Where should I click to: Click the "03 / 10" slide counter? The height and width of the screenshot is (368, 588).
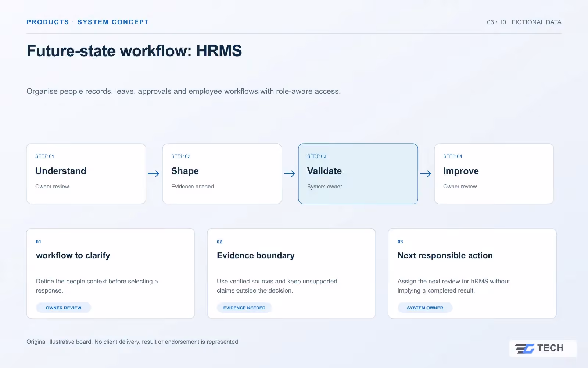coord(496,22)
